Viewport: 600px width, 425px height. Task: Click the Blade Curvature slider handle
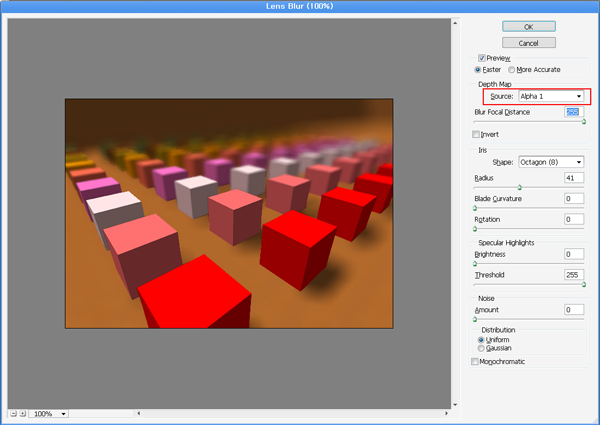[x=475, y=208]
